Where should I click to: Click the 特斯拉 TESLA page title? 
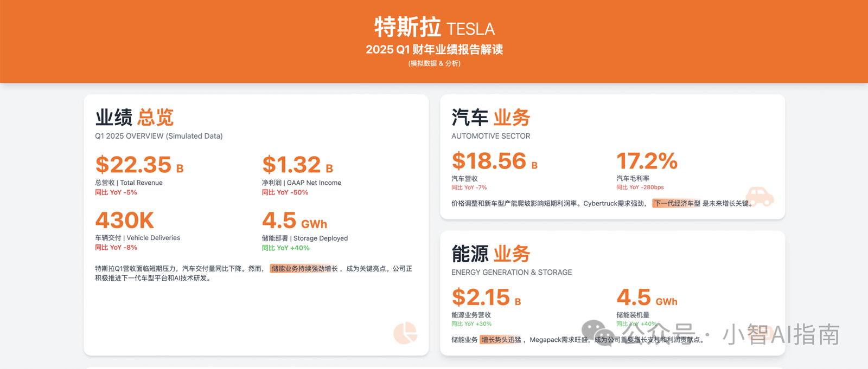tap(434, 27)
